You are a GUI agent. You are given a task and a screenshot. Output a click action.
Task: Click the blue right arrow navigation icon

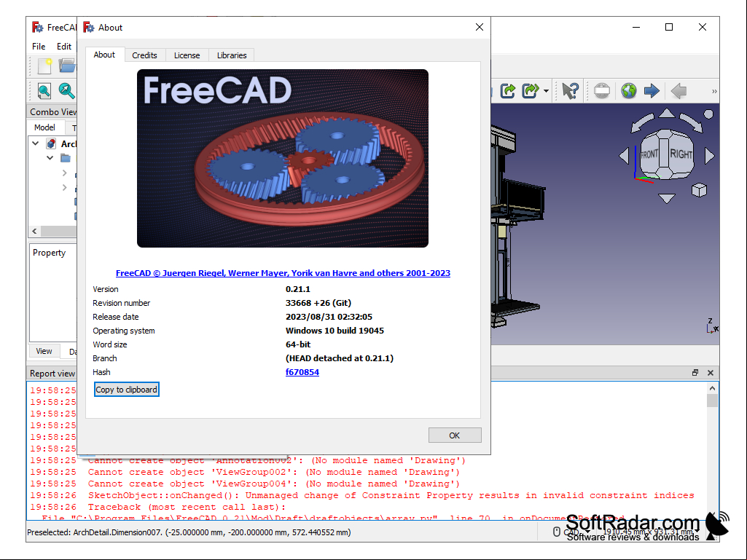pos(652,90)
